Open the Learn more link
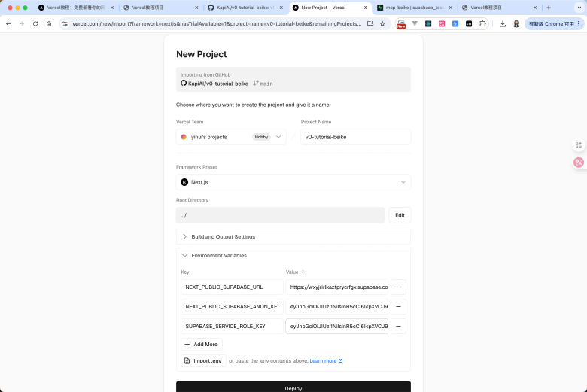 (x=325, y=361)
